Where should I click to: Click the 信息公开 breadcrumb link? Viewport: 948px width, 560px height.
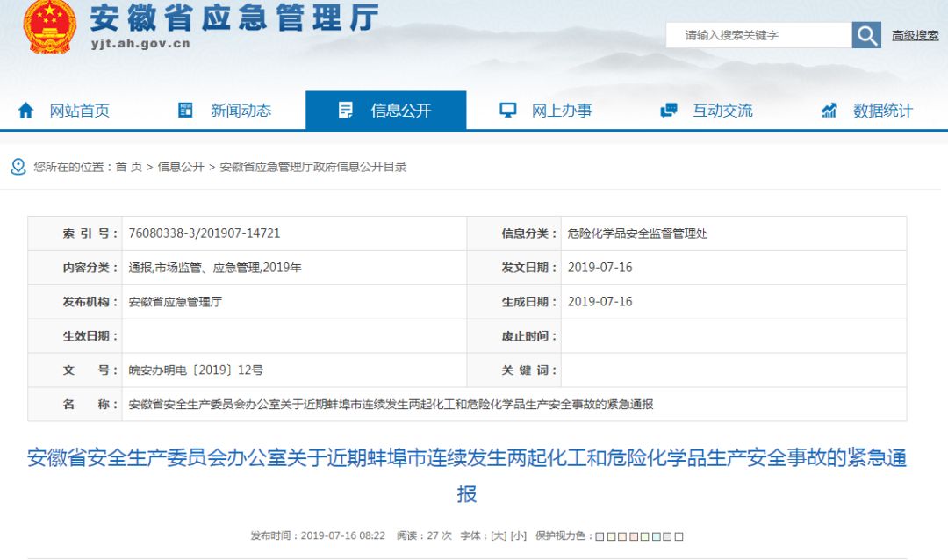(x=181, y=167)
